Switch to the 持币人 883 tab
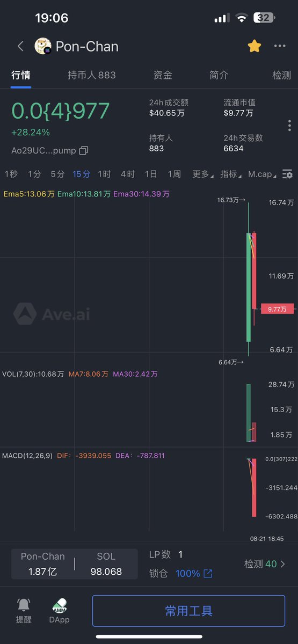 click(92, 75)
